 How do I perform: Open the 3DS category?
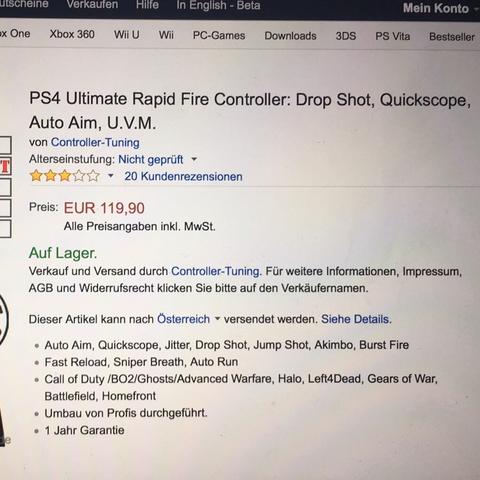[346, 36]
